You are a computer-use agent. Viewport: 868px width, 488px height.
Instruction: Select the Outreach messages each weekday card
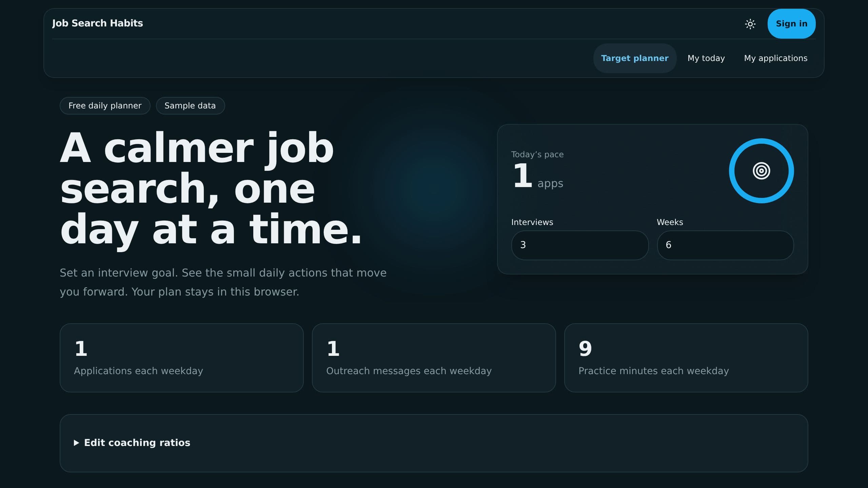pyautogui.click(x=434, y=358)
